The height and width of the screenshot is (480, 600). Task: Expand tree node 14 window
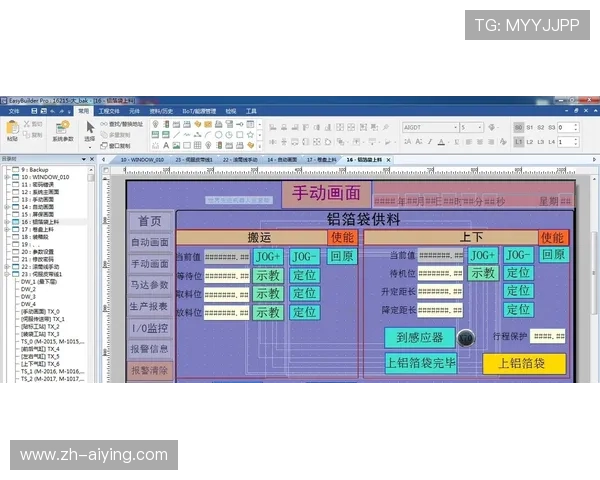[7, 207]
